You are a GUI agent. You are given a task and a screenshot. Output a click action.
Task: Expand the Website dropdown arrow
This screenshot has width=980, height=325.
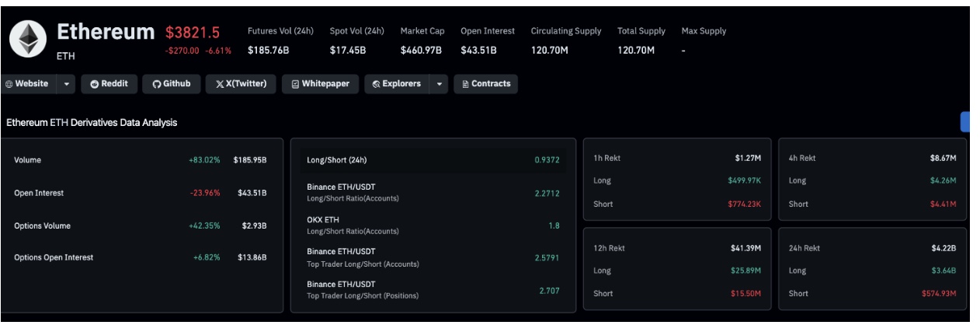[66, 84]
